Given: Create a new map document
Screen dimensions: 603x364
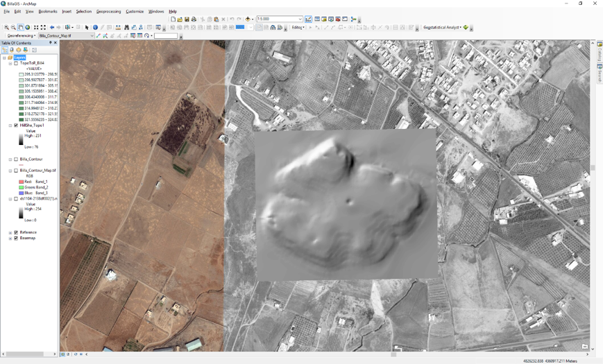Looking at the screenshot, I should pyautogui.click(x=173, y=19).
